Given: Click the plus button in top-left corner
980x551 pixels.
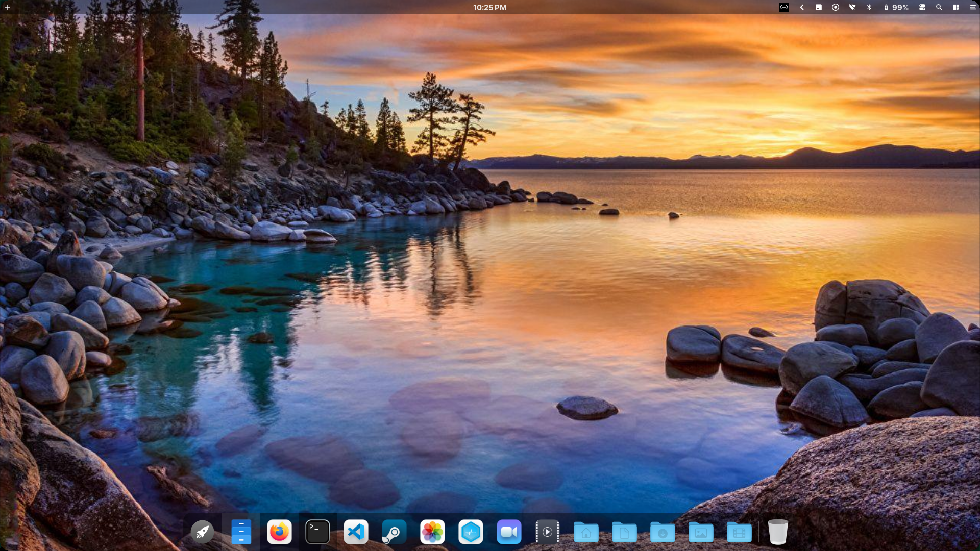Looking at the screenshot, I should pos(7,7).
